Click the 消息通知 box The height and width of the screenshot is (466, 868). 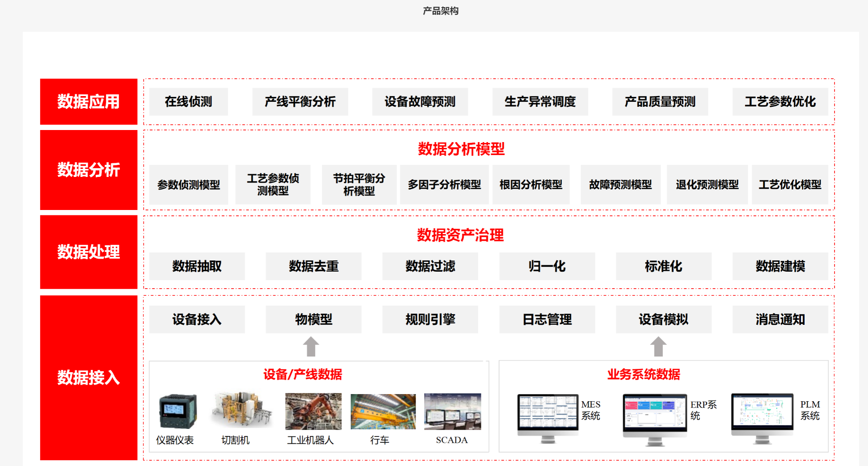pos(780,319)
